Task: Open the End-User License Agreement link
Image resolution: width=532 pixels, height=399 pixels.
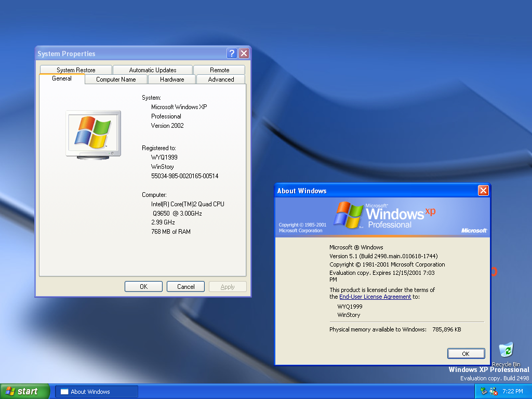Action: click(x=375, y=297)
